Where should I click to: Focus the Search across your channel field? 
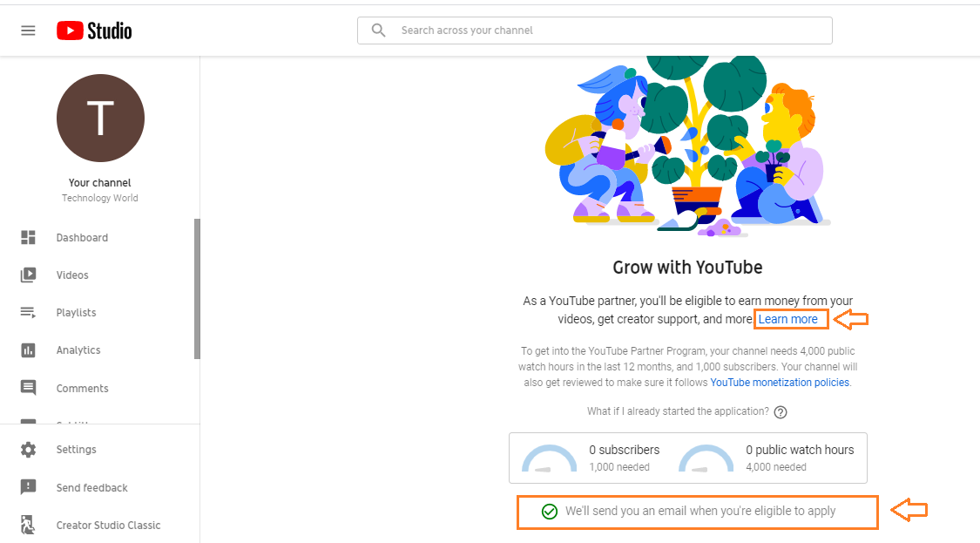coord(594,31)
